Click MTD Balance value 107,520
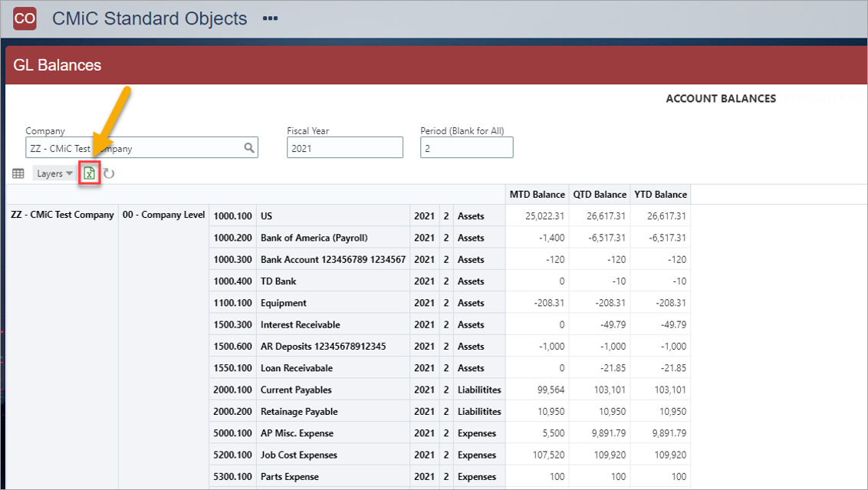This screenshot has width=868, height=490. (x=548, y=455)
